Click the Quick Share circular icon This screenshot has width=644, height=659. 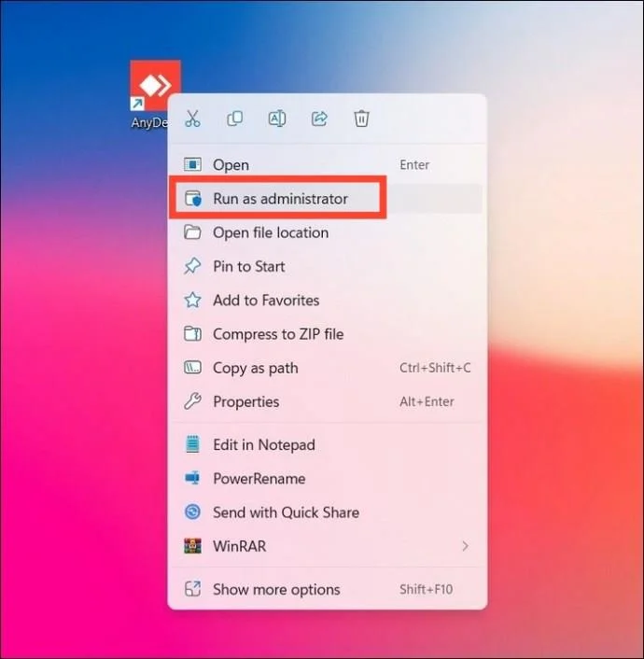point(192,512)
